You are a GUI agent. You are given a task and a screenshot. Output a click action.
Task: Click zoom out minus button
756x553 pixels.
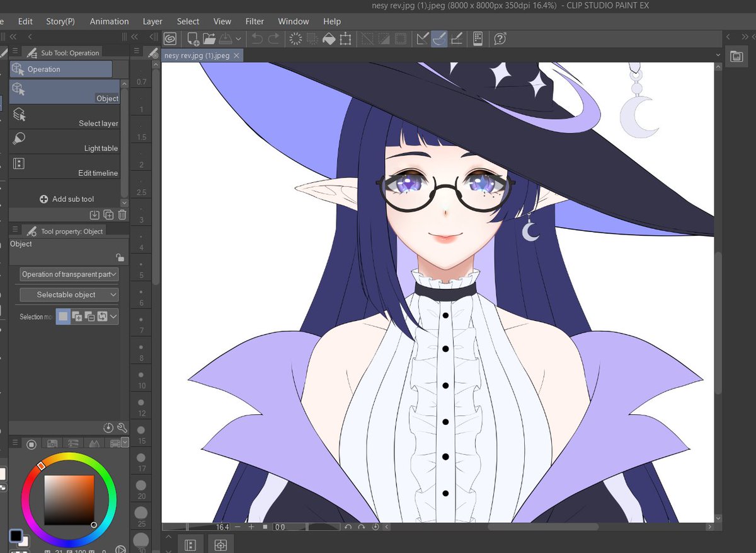(x=238, y=527)
